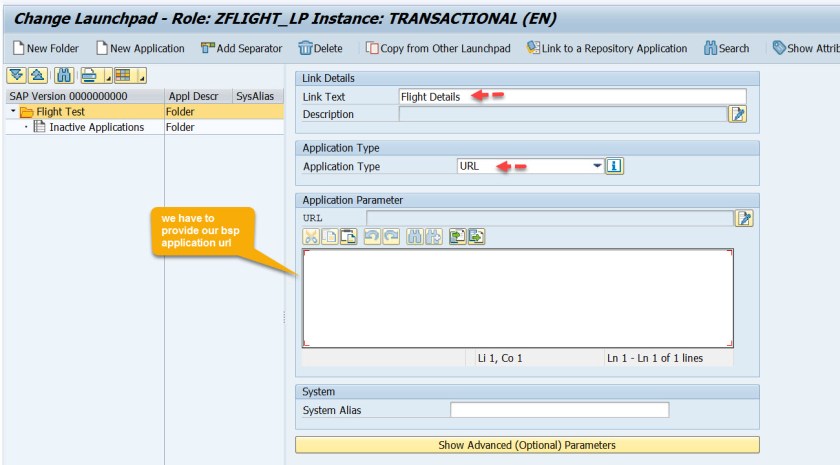This screenshot has height=465, width=840.
Task: Click the tree layout grid icon
Action: (124, 76)
